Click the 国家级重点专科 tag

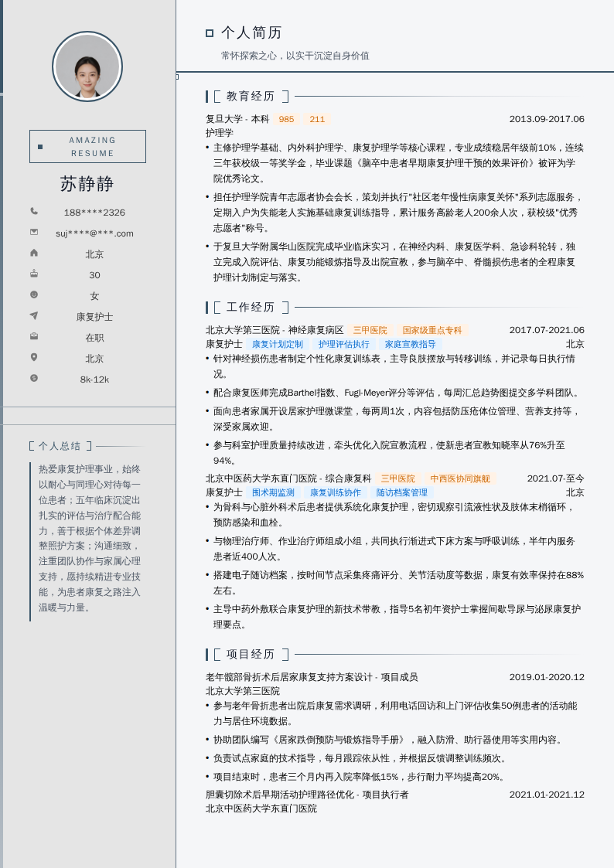tap(432, 330)
